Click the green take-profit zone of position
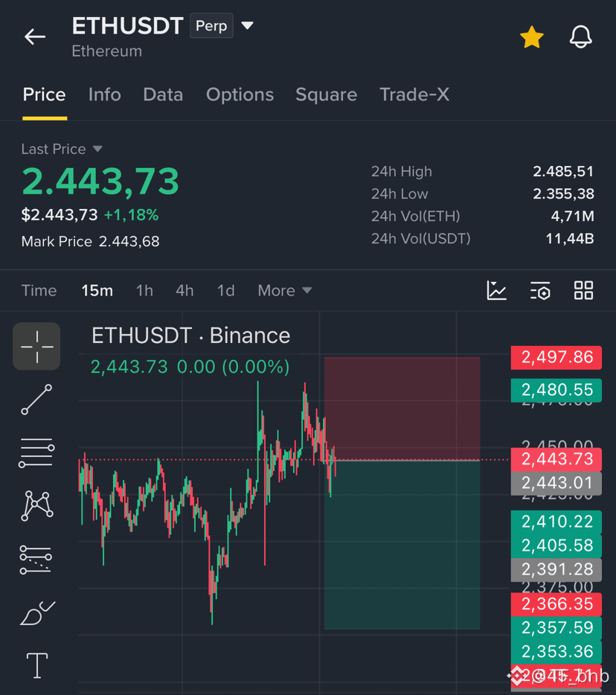Screen dimensions: 616x695 pos(402,545)
